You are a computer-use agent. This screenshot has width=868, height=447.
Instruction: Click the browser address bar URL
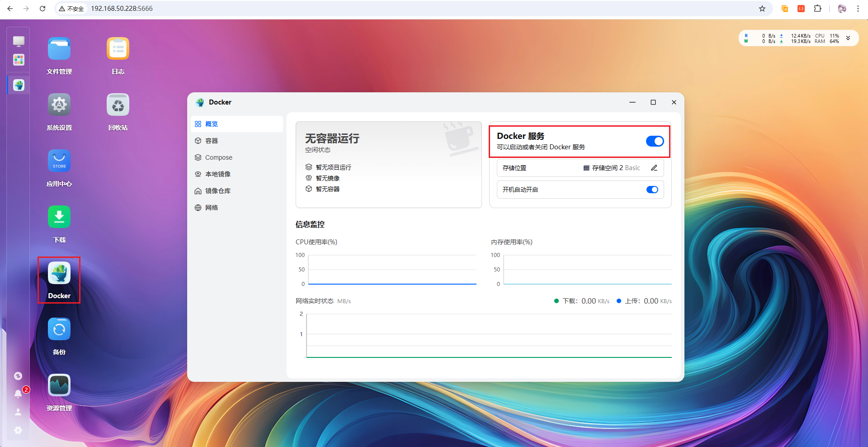click(x=122, y=9)
